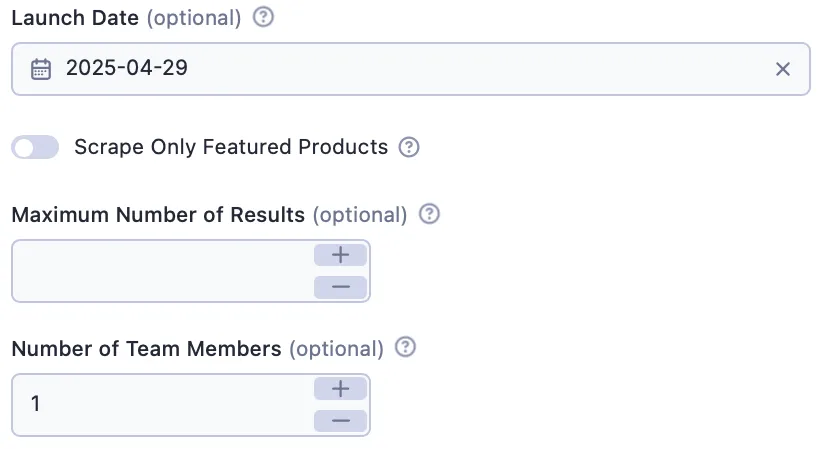This screenshot has width=820, height=449.
Task: Click the Launch Date label text
Action: [75, 18]
